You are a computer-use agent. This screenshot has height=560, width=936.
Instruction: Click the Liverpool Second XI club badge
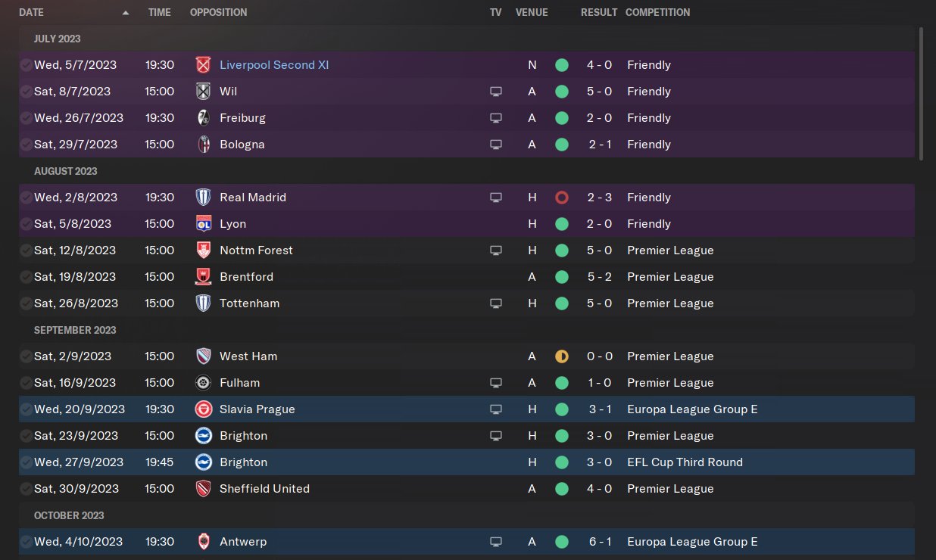202,65
